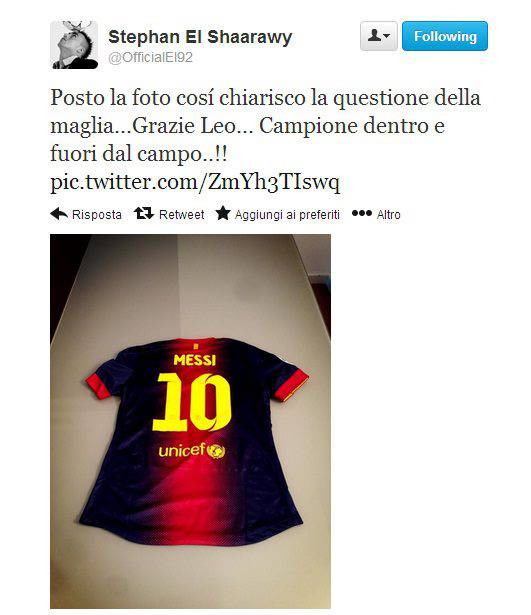Click the number 10 on the jersey image
This screenshot has width=531, height=615.
[x=192, y=402]
